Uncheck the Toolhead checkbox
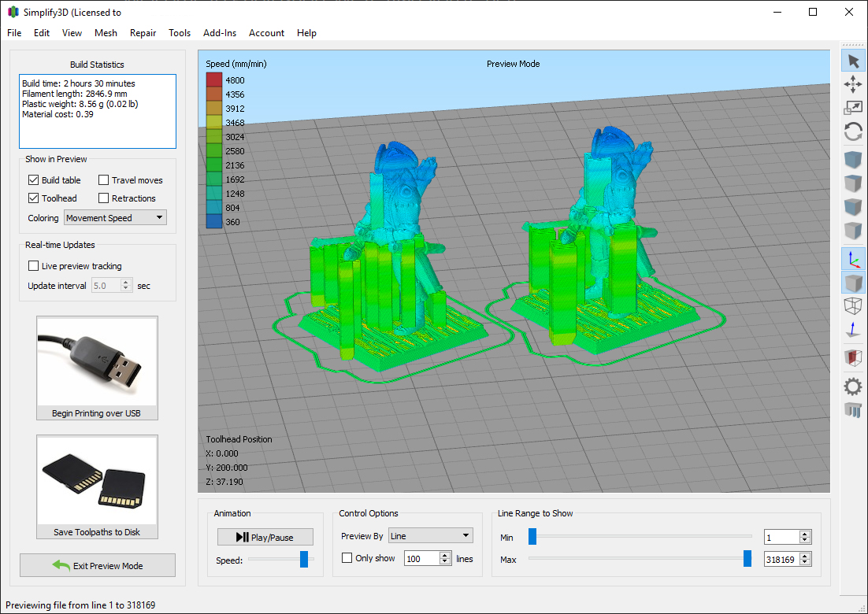Viewport: 868px width, 614px height. click(x=33, y=198)
